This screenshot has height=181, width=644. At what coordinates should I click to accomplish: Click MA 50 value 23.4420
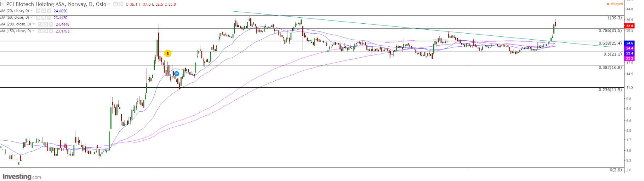point(61,18)
